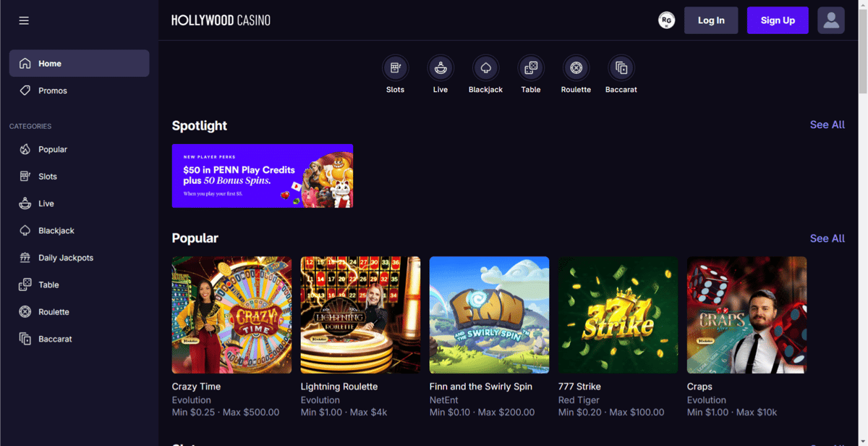Screen dimensions: 868x446
Task: Go to Home in the sidebar
Action: pos(80,63)
